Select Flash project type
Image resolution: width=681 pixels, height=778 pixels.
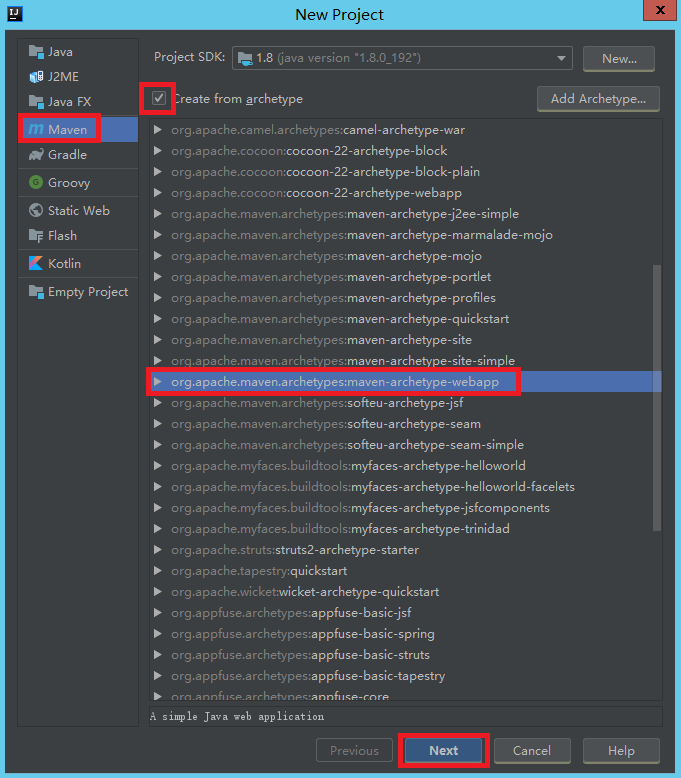point(78,236)
